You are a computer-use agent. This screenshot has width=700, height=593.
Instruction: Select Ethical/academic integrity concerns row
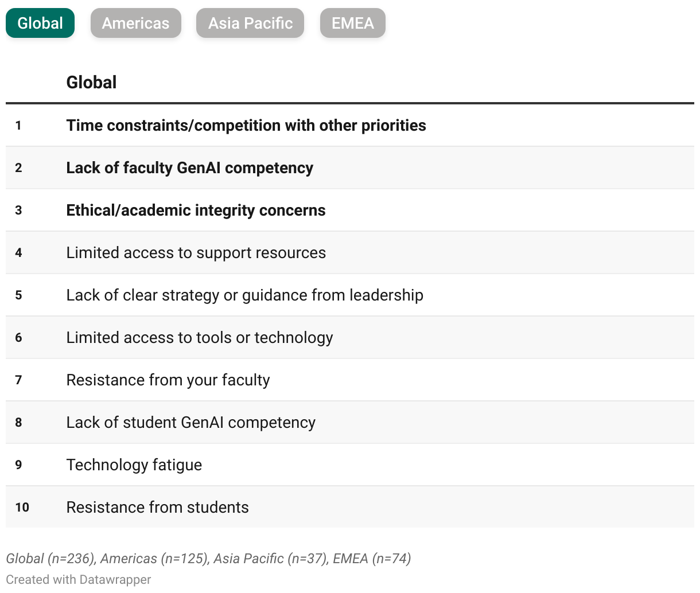(x=350, y=210)
